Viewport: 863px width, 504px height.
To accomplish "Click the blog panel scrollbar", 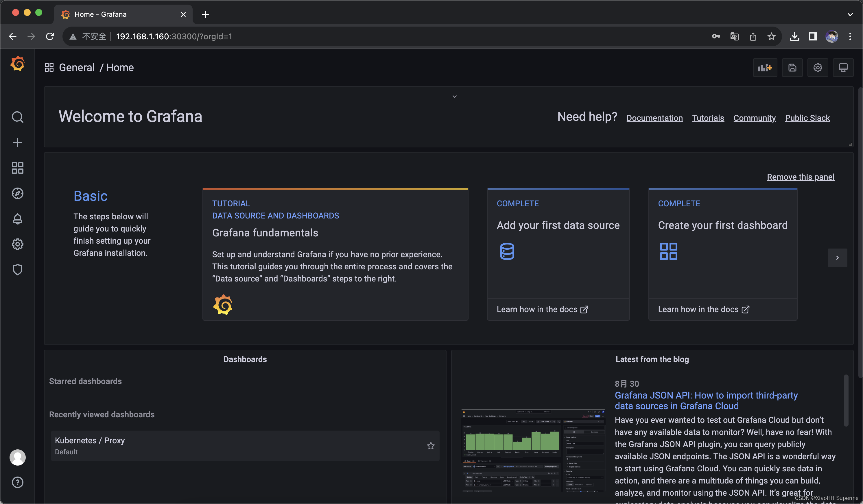I will pyautogui.click(x=846, y=400).
